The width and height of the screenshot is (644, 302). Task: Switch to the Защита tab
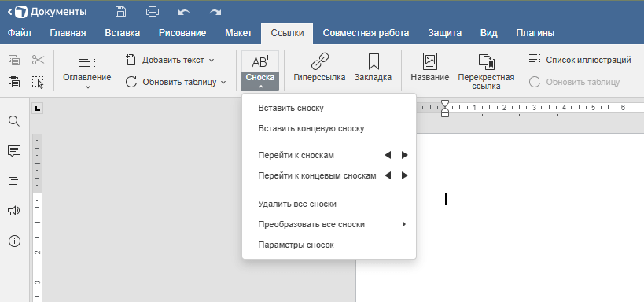click(x=445, y=33)
